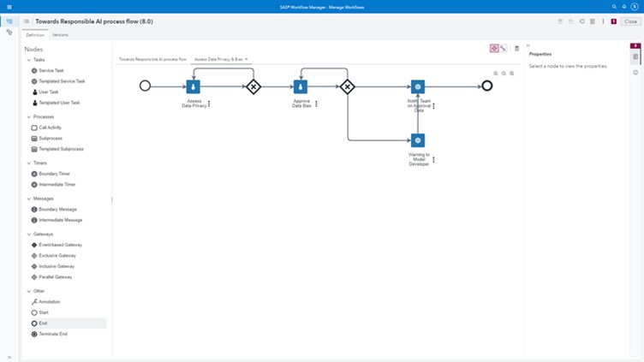Select the Assess Data Privacy task node
This screenshot has width=644, height=362.
(194, 86)
